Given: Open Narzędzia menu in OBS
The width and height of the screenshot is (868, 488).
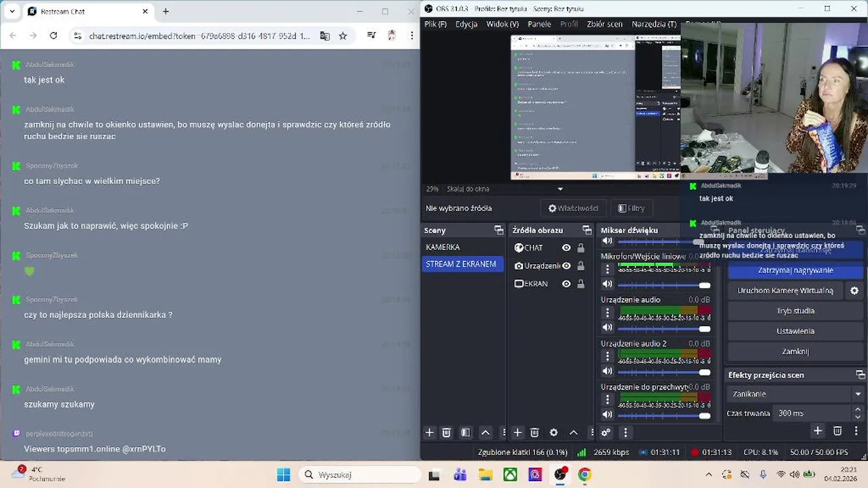Looking at the screenshot, I should point(654,24).
